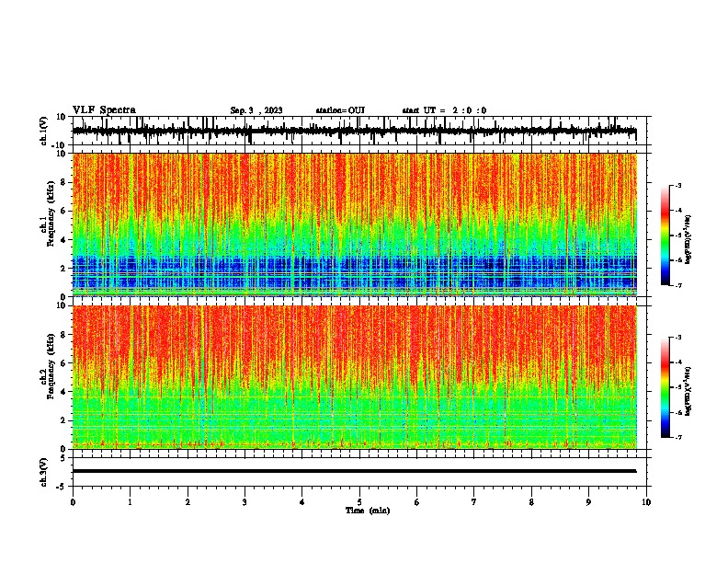Click the "-5" tick on ch.1 colorbar
The height and width of the screenshot is (563, 728).
(677, 236)
